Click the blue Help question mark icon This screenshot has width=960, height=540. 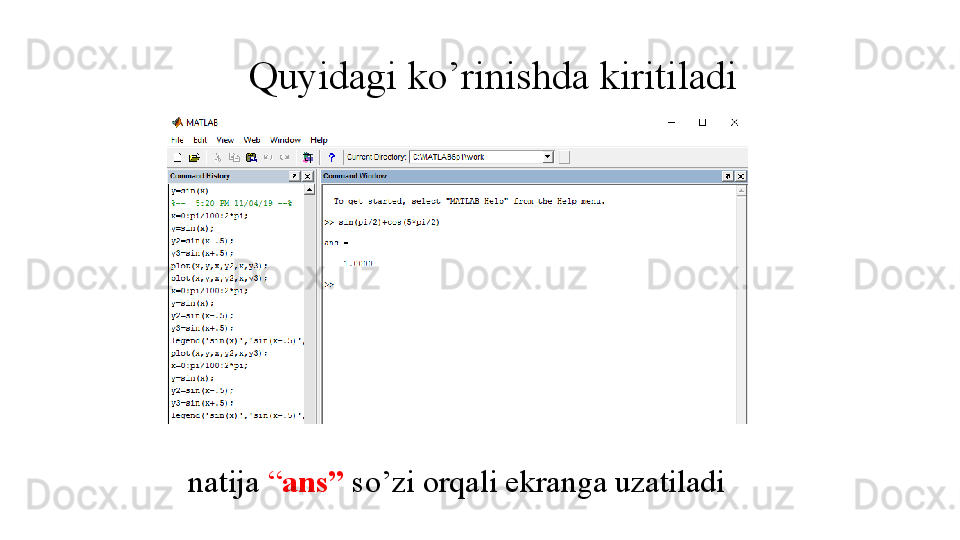(331, 157)
